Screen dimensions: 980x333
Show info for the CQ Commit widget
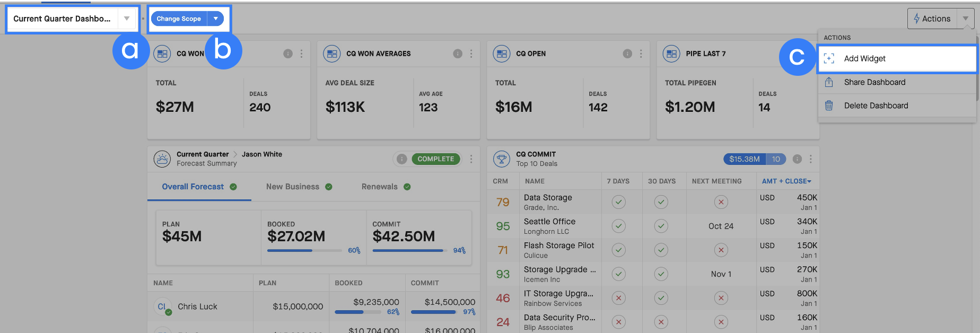coord(797,159)
